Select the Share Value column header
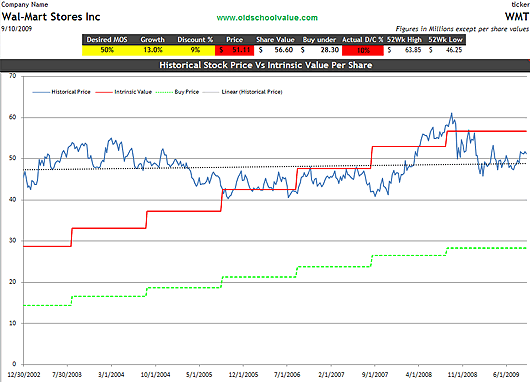The width and height of the screenshot is (530, 382). click(275, 40)
